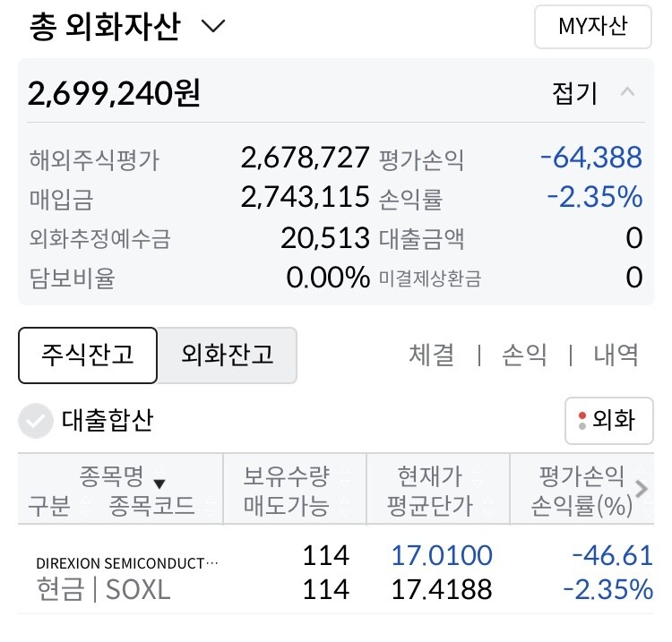The image size is (672, 642).
Task: Collapse the summary with 접기 chevron
Action: (628, 92)
